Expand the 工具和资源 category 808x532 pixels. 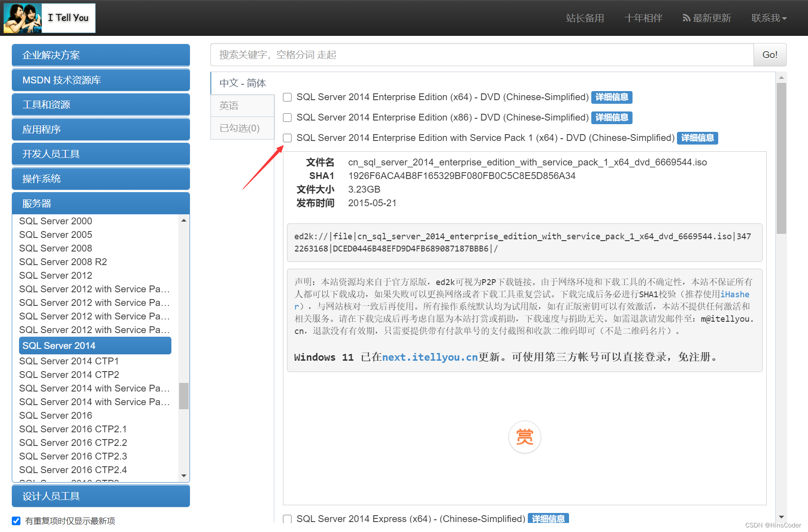coord(101,105)
